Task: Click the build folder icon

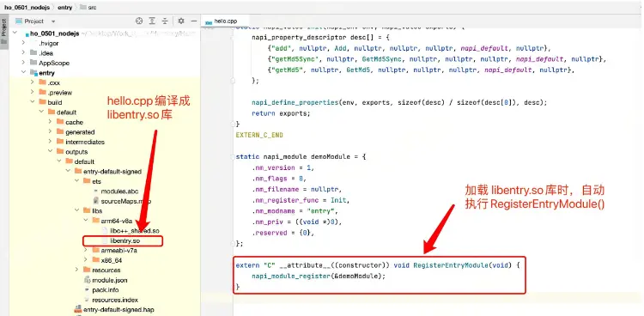Action: (x=42, y=102)
